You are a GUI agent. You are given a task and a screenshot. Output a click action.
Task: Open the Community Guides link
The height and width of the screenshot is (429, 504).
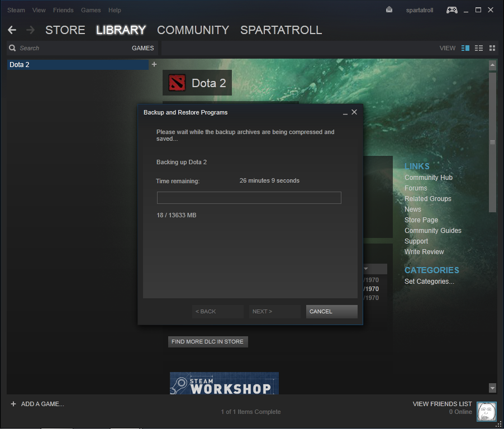tap(432, 230)
